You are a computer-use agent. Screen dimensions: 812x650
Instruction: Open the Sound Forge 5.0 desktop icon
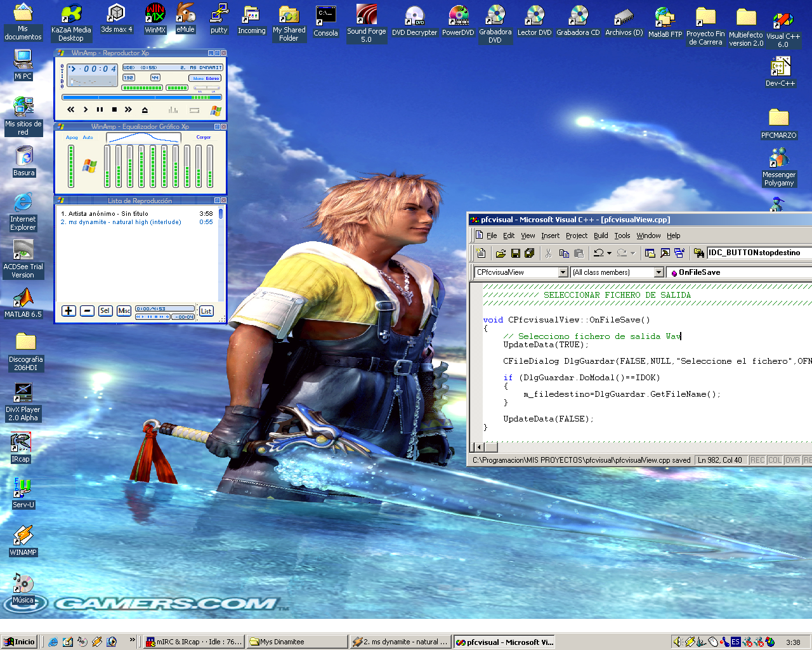[x=366, y=23]
